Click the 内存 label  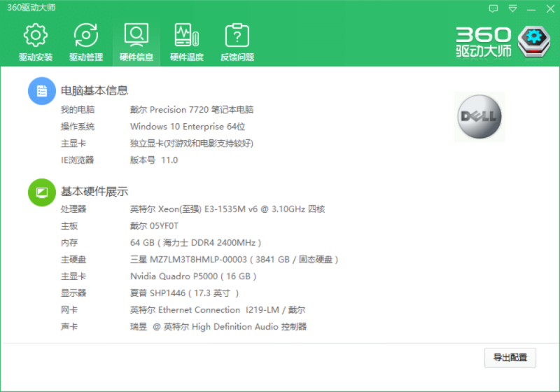click(69, 243)
